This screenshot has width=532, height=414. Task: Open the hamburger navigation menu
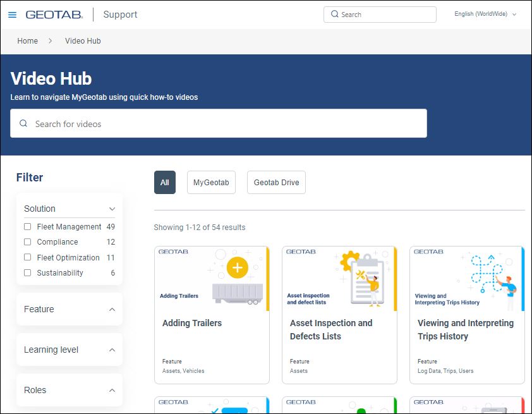(12, 15)
